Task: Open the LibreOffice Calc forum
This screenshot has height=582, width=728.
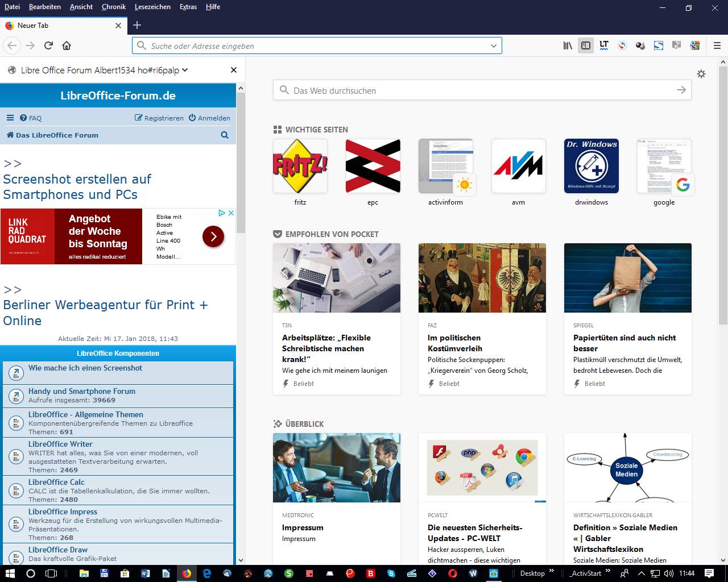Action: click(56, 482)
